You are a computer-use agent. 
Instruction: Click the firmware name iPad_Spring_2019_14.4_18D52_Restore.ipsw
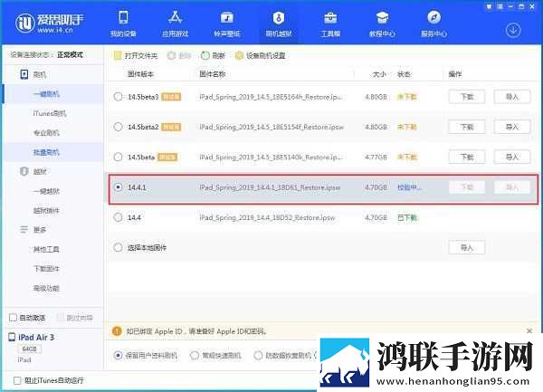click(x=267, y=217)
